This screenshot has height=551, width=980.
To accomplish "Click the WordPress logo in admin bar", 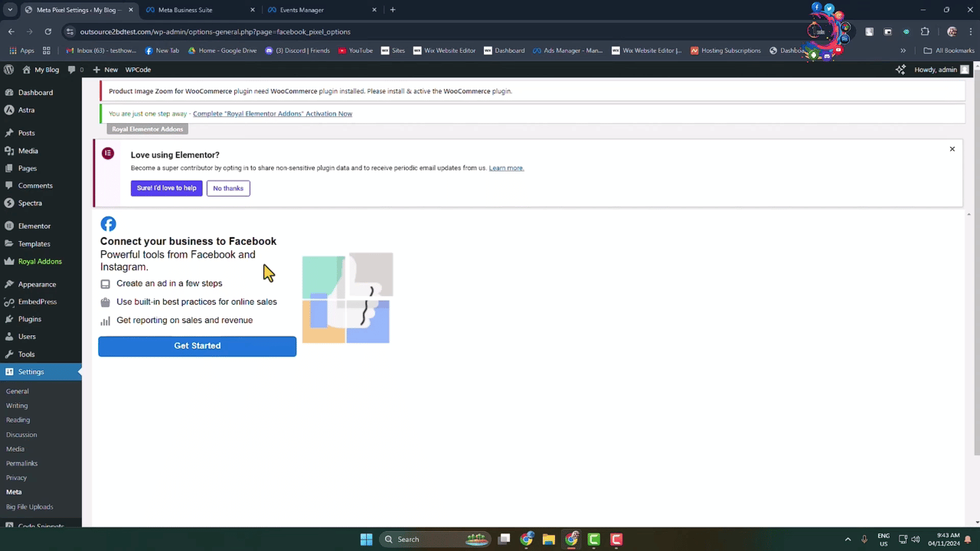I will pos(9,70).
